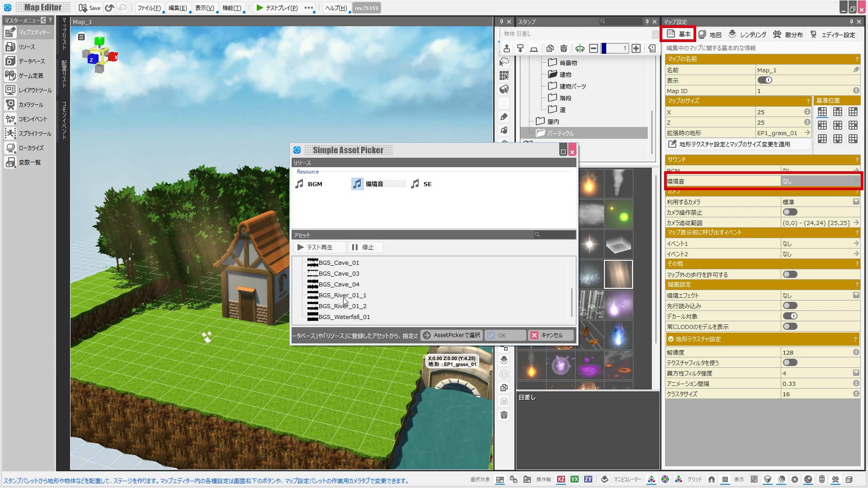Open the イベント1 selector arrow
Screen dimensions: 868x488
[x=856, y=244]
